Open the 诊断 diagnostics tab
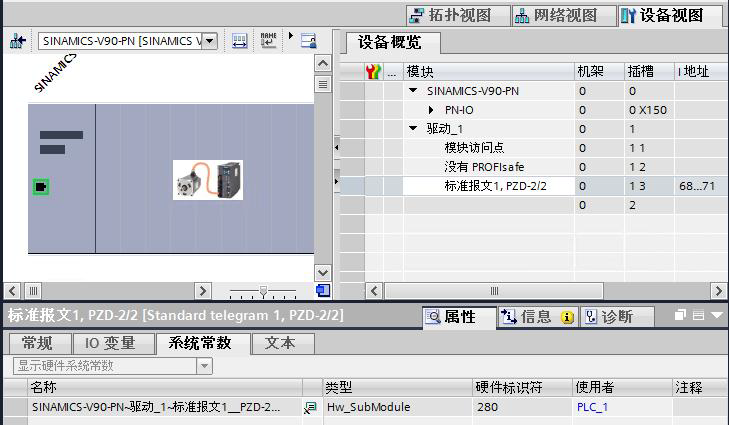This screenshot has width=729, height=425. coord(616,317)
